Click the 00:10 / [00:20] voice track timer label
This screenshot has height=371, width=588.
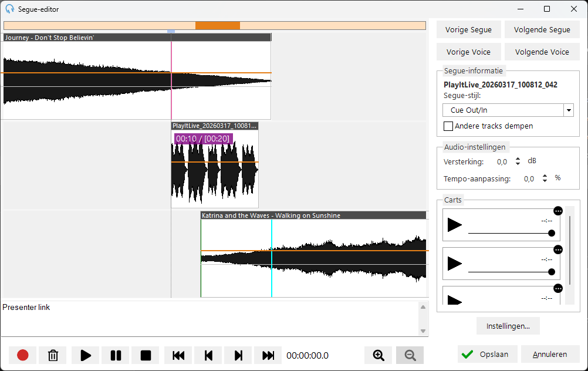point(203,139)
